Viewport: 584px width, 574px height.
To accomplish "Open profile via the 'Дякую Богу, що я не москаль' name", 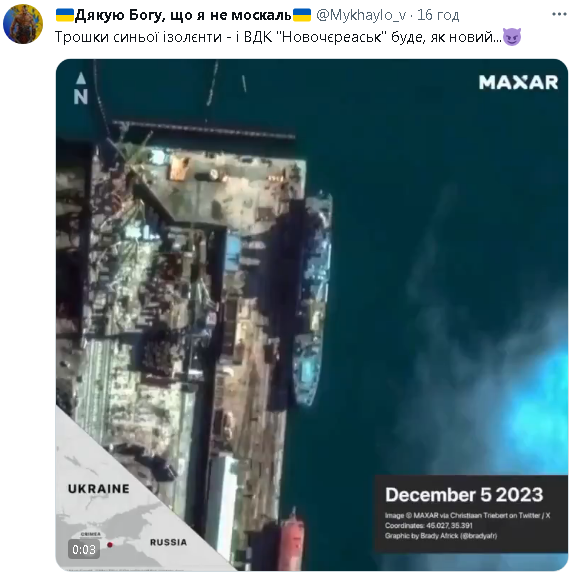I will [x=183, y=15].
